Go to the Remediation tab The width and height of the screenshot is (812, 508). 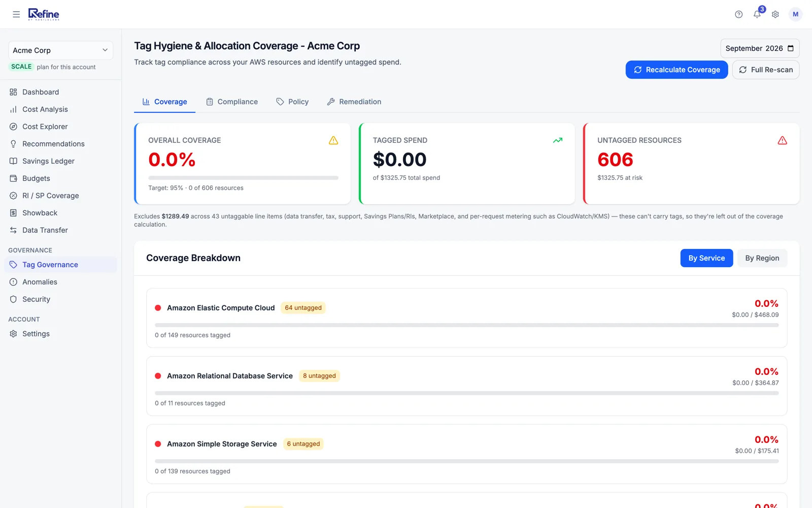[354, 102]
